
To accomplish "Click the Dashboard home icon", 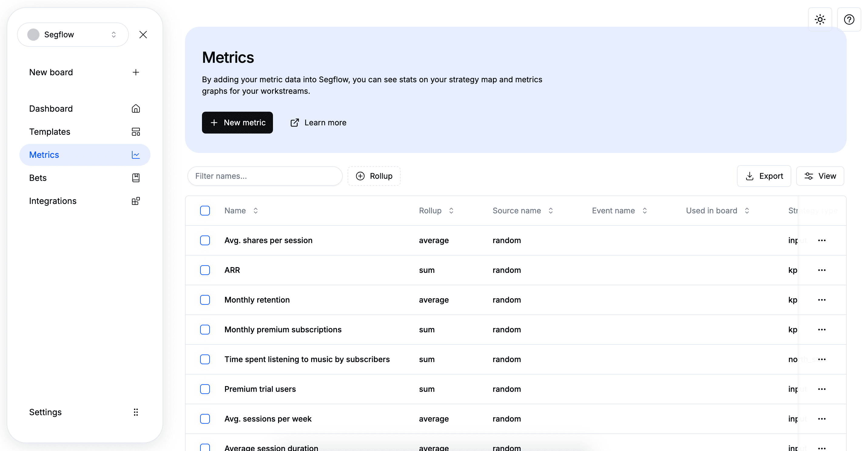I will pyautogui.click(x=136, y=109).
